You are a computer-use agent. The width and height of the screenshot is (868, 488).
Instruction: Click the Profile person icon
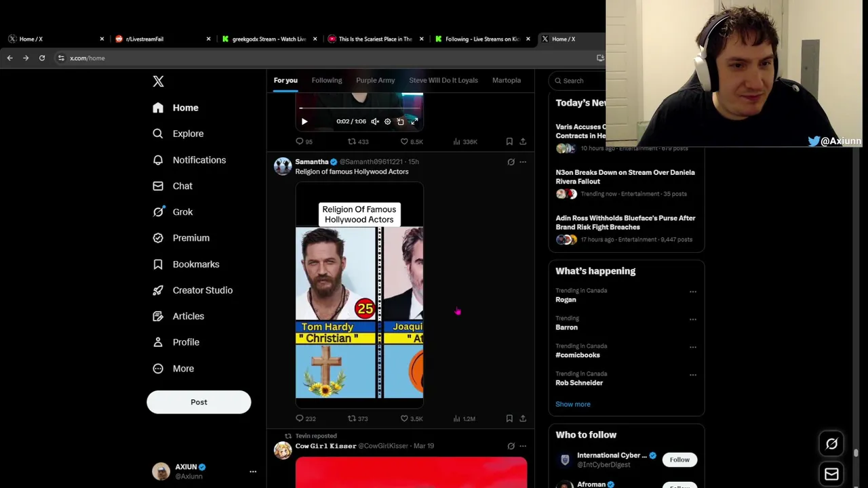pyautogui.click(x=158, y=342)
